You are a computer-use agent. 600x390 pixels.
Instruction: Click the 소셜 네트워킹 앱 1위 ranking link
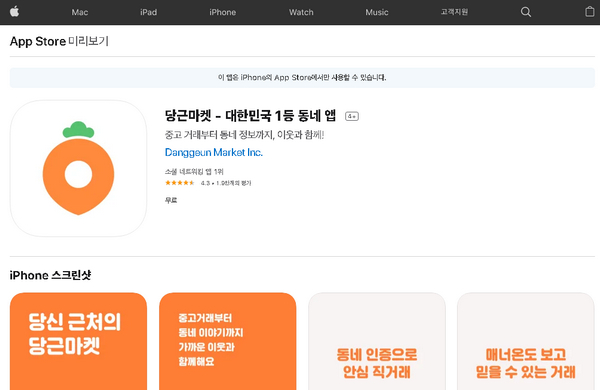194,171
